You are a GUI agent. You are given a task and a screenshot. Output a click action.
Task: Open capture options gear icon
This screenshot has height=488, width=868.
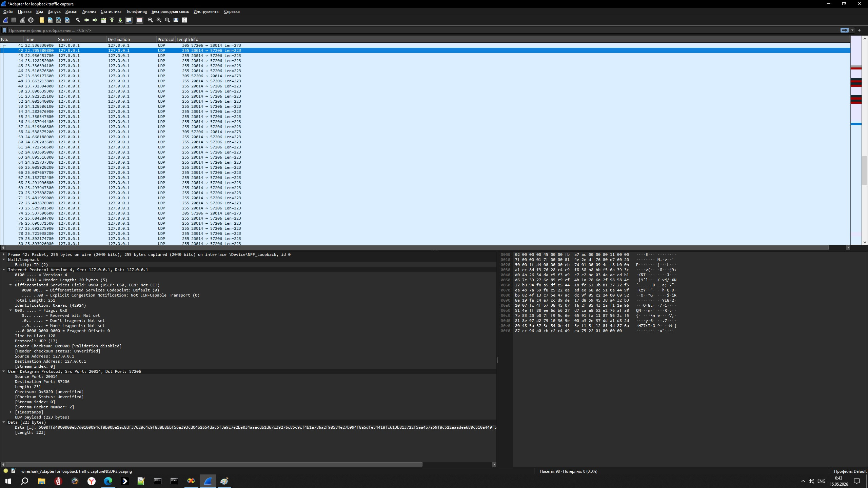pos(31,20)
